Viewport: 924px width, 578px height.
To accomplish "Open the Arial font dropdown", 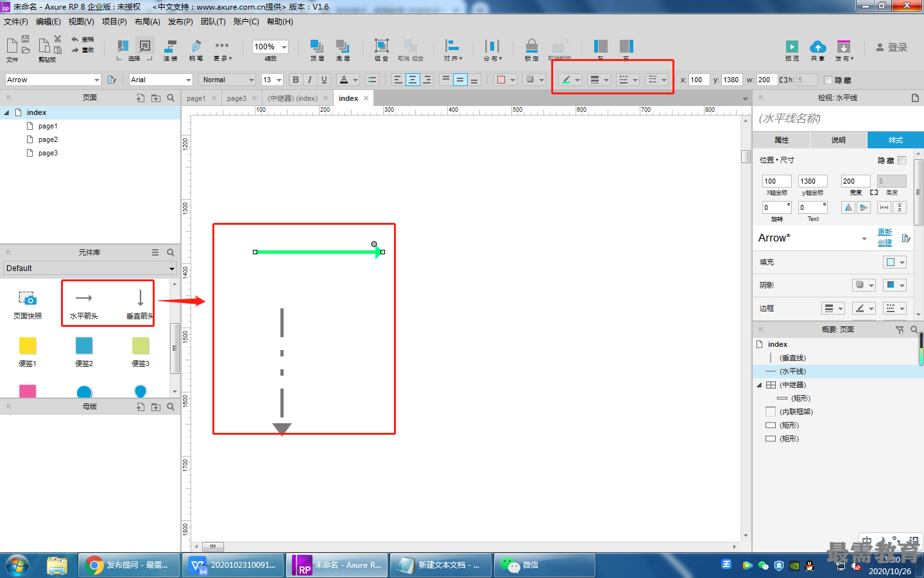I will click(189, 80).
